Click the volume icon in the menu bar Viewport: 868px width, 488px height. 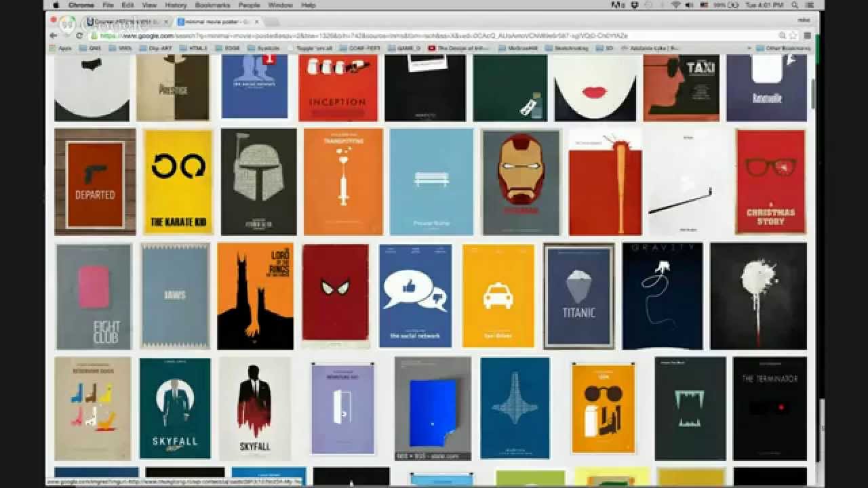click(x=689, y=5)
